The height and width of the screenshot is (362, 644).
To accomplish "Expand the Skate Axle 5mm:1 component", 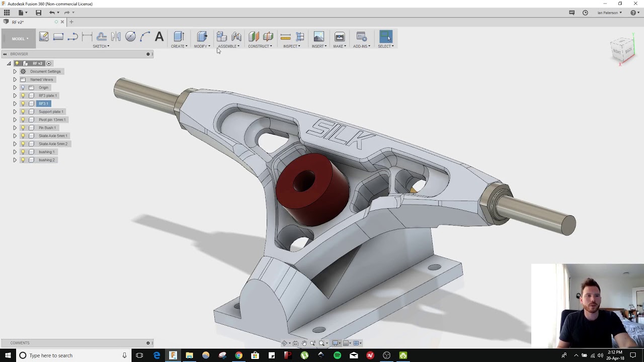I will (x=15, y=136).
